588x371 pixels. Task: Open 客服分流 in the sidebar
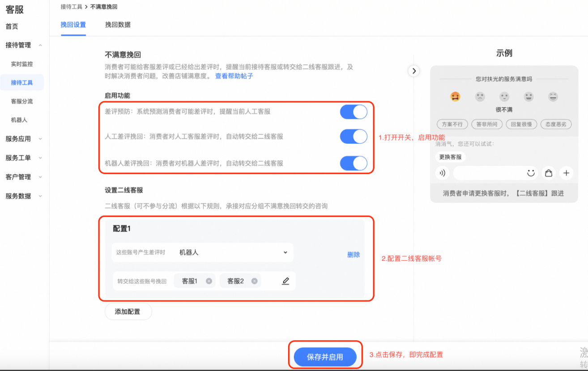22,101
